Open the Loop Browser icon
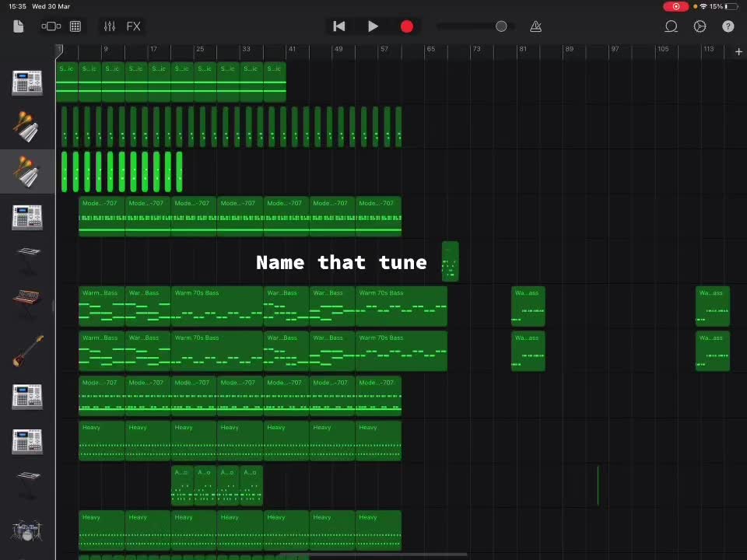This screenshot has height=560, width=747. pos(671,26)
